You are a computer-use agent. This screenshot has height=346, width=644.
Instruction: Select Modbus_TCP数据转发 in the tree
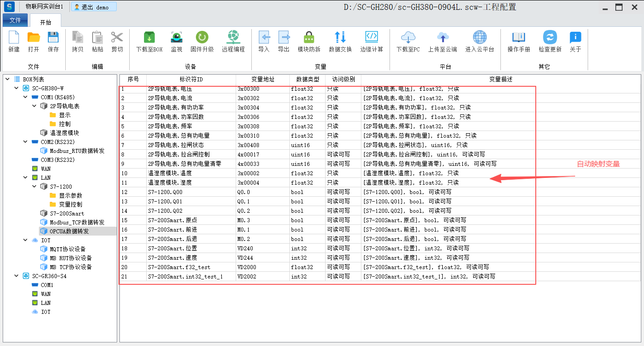click(77, 222)
